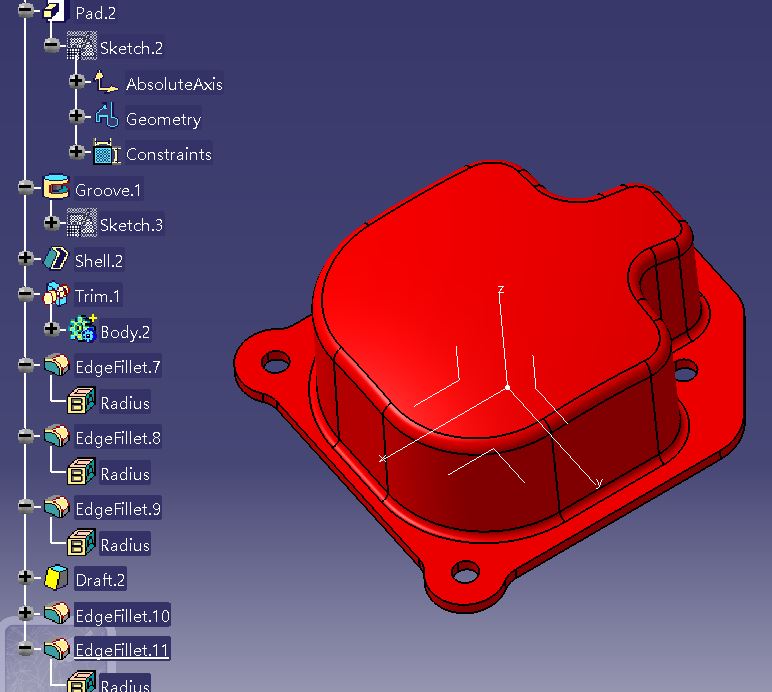Collapse the EdgeFillet.11 node

[x=26, y=648]
